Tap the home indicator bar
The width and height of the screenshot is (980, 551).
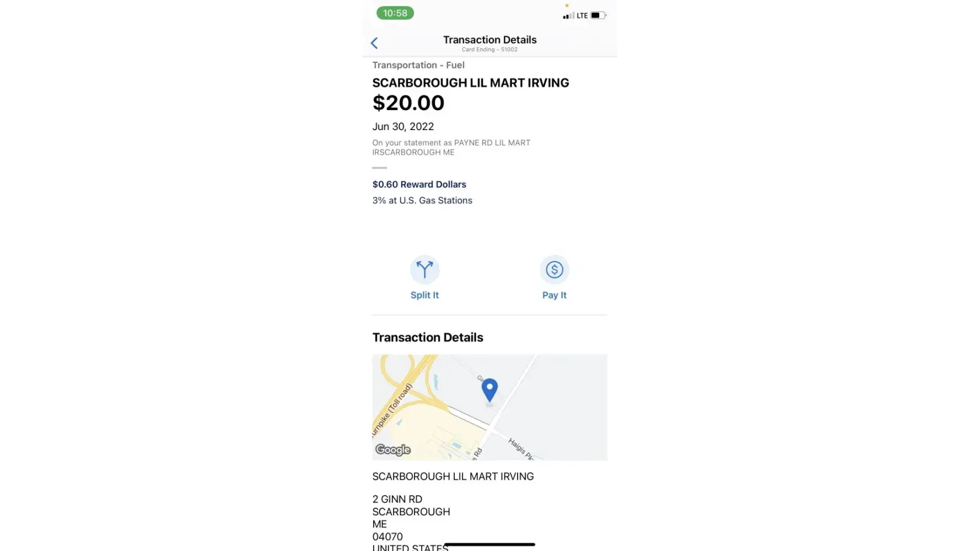coord(489,544)
